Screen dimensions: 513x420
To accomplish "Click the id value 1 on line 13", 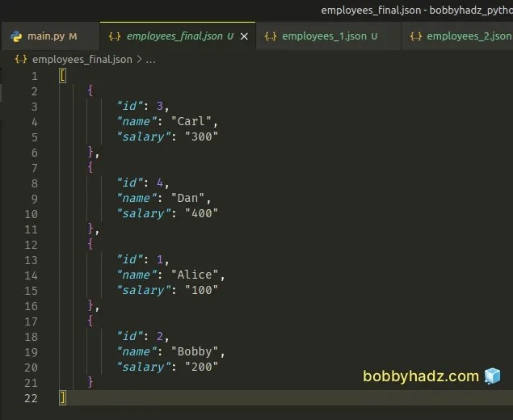I will coord(160,259).
